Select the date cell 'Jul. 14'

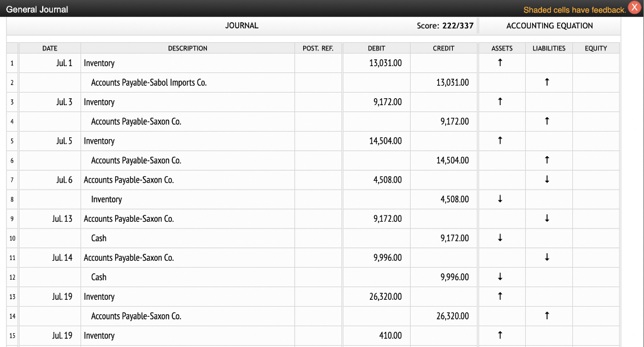click(x=62, y=258)
